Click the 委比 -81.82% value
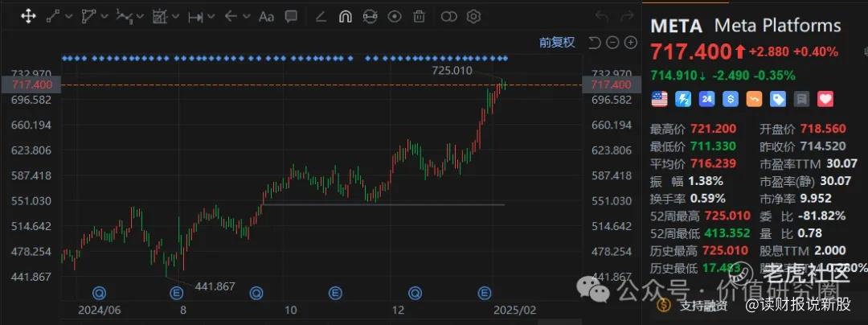868x325 pixels. [x=822, y=216]
